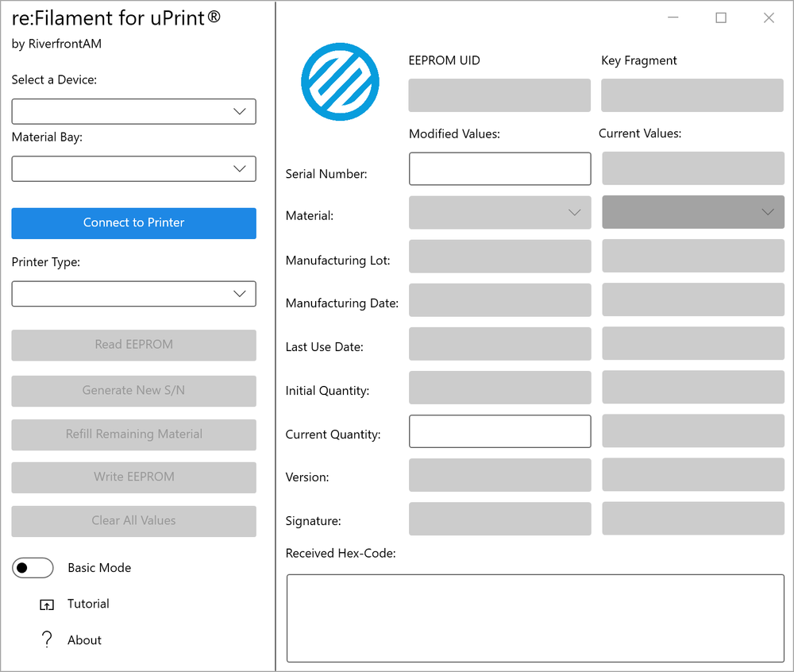The image size is (794, 672).
Task: Focus the modified Serial Number field
Action: point(499,168)
